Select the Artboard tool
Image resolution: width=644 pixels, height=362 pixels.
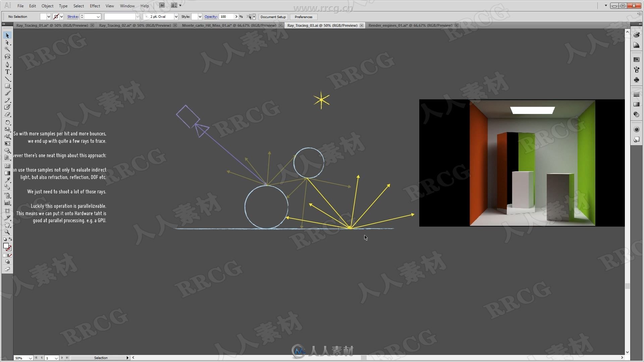7,211
